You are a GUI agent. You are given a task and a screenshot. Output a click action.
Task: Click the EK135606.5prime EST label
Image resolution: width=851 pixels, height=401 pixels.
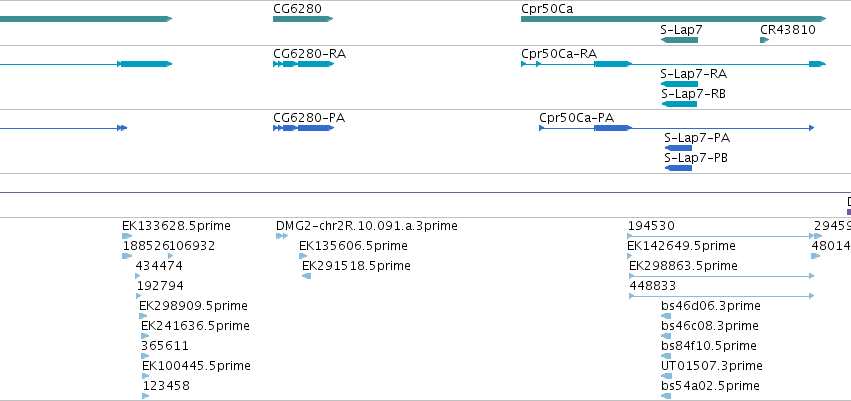(353, 246)
